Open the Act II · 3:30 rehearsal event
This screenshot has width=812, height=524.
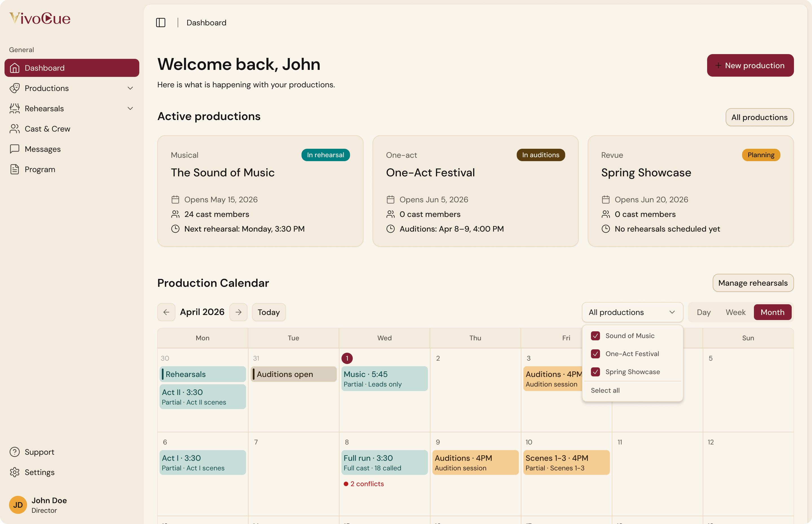[x=202, y=397]
